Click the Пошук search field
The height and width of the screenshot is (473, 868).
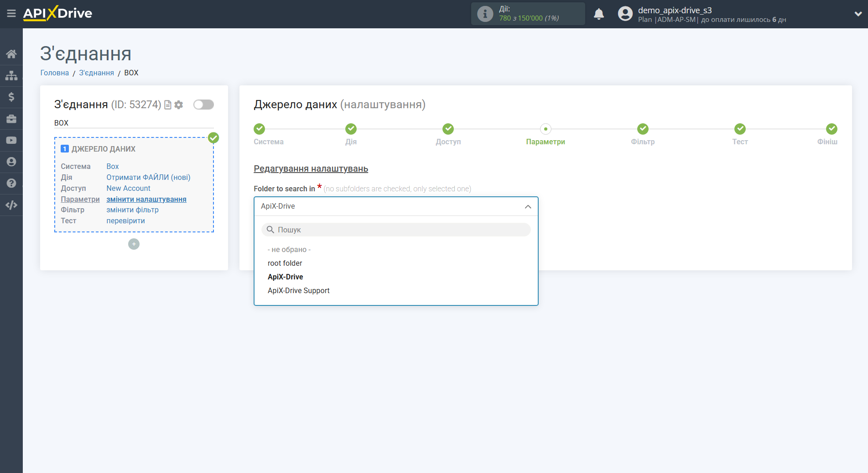(x=396, y=230)
